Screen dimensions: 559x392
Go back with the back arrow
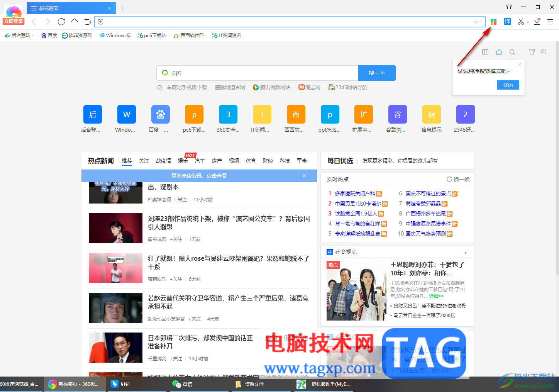[x=34, y=22]
